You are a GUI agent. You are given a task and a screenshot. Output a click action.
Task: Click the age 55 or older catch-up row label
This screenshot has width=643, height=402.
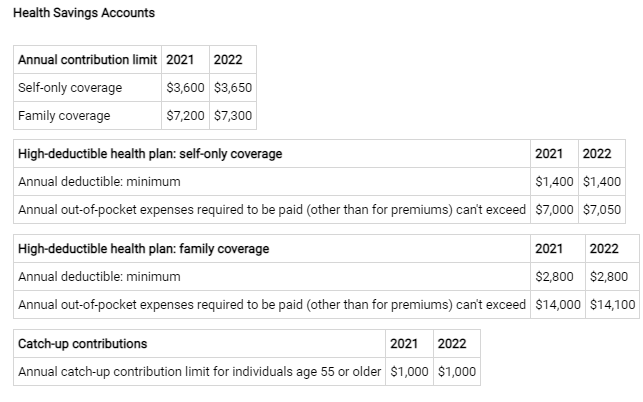click(199, 372)
